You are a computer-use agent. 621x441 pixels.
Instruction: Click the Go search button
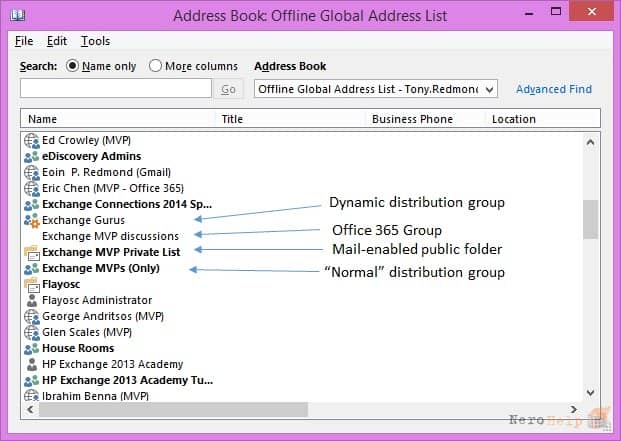(x=229, y=89)
